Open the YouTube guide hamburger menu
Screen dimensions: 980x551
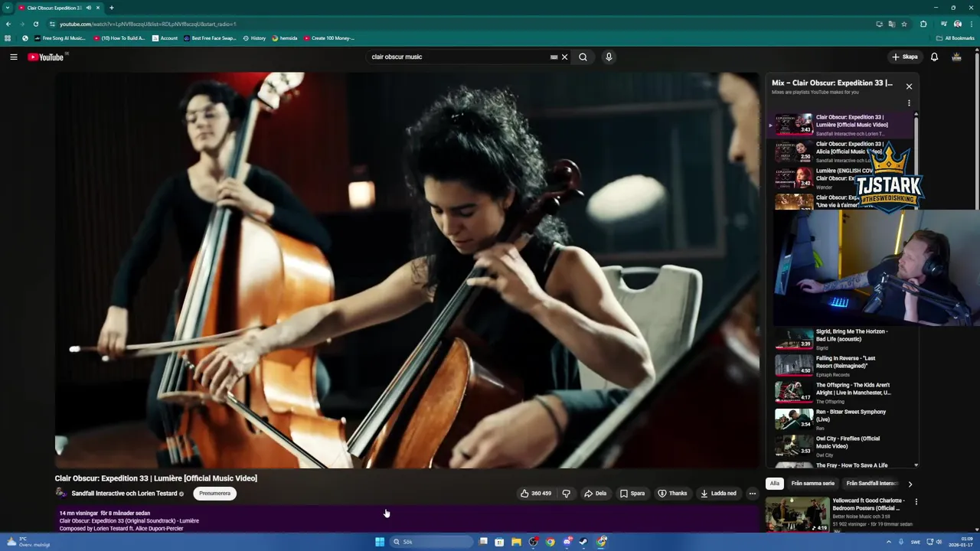tap(14, 57)
